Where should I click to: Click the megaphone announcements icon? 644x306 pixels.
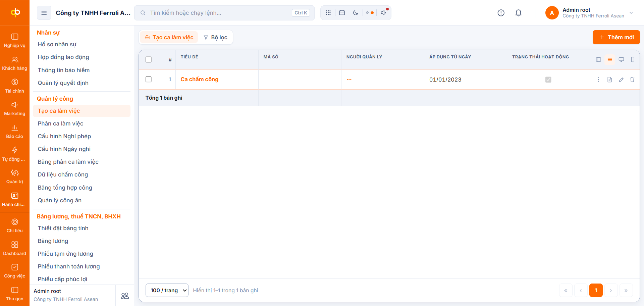(x=384, y=13)
